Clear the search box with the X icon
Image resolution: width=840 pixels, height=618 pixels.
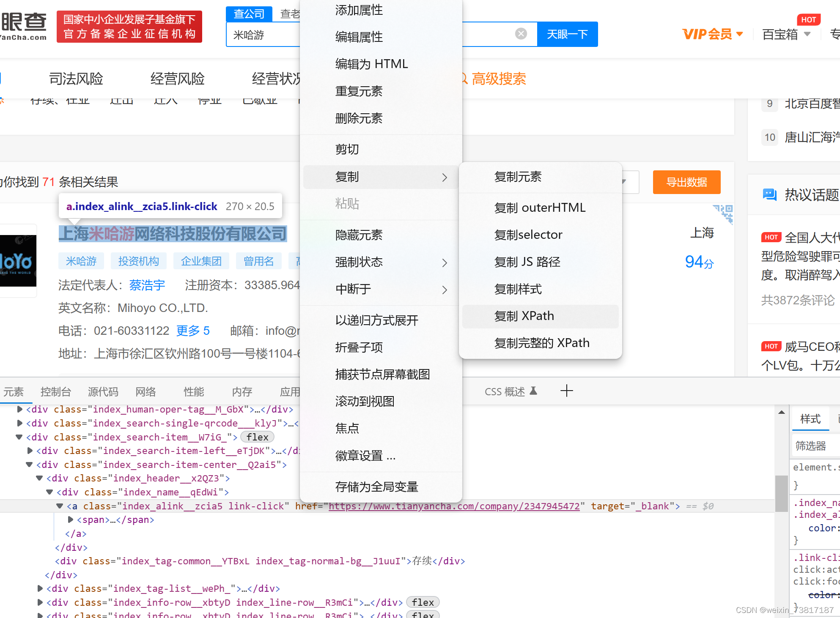point(521,34)
